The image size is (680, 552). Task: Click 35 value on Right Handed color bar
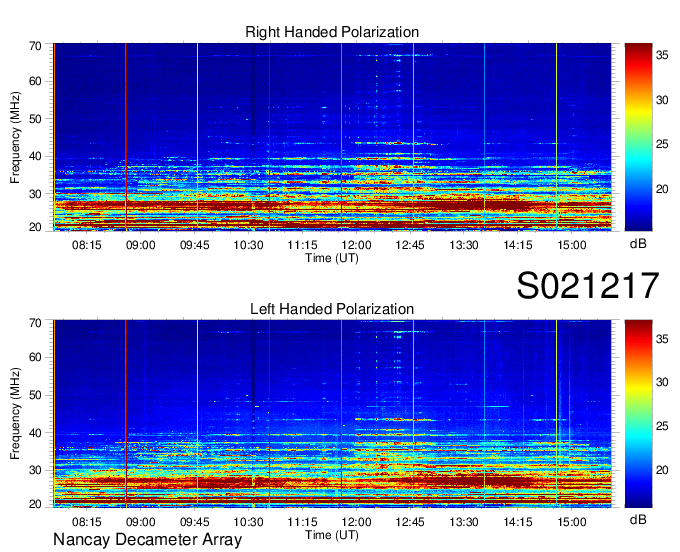662,55
